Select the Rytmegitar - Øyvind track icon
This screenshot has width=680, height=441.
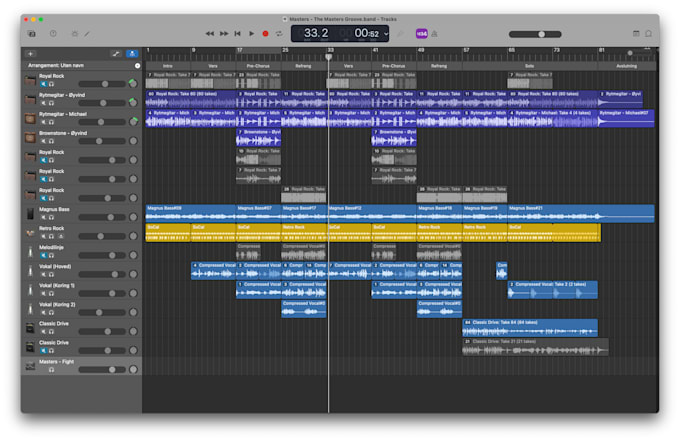coord(30,99)
